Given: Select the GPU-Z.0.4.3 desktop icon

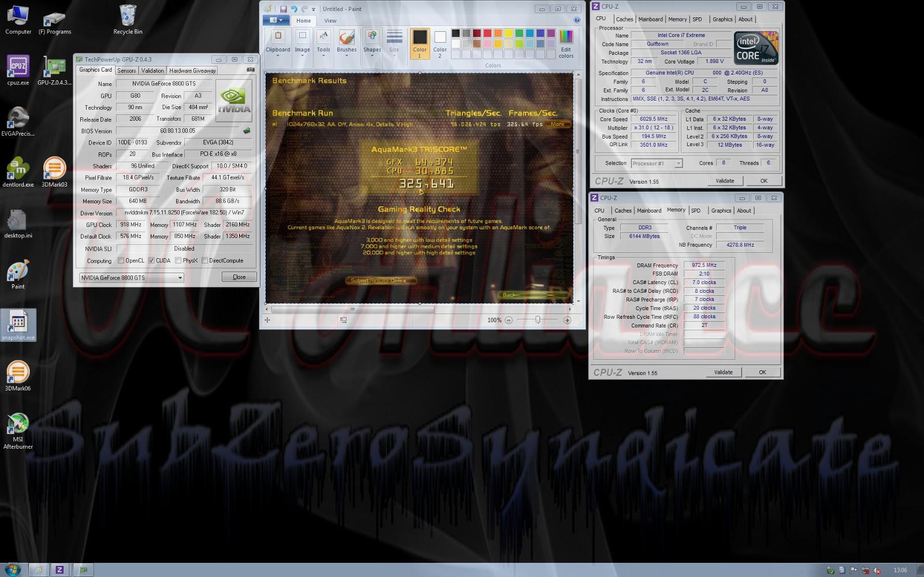Looking at the screenshot, I should click(x=54, y=70).
